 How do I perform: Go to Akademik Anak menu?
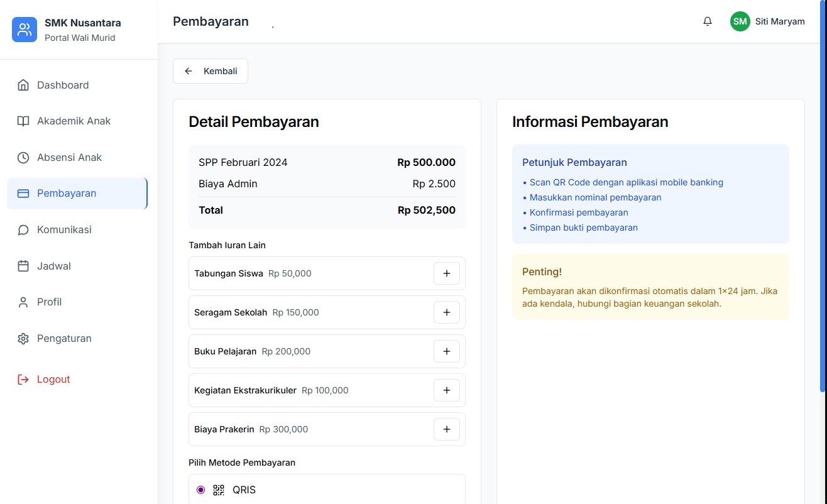coord(74,121)
